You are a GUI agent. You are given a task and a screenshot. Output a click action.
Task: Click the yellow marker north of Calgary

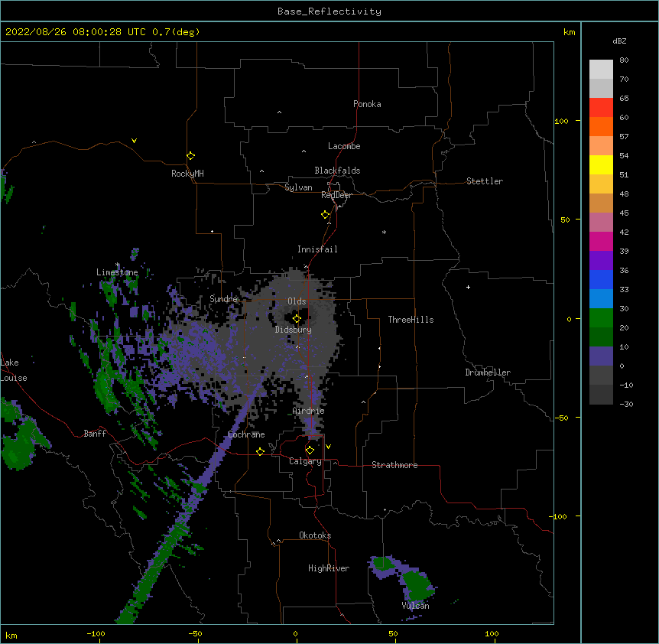tap(310, 450)
